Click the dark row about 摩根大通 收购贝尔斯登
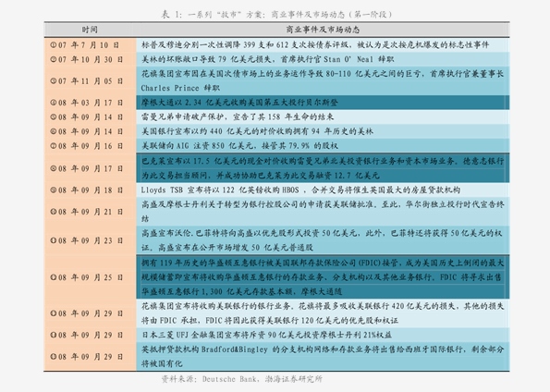The width and height of the screenshot is (550, 392). 323,102
